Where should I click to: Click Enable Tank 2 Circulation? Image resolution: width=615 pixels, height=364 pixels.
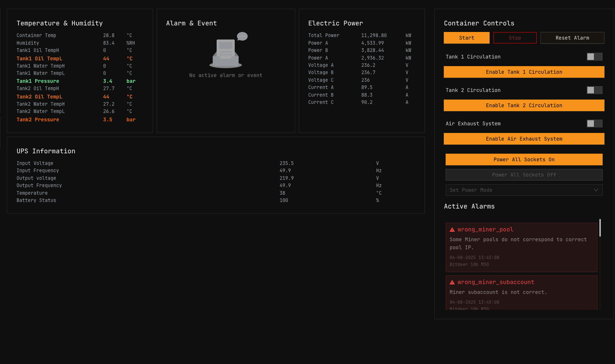point(524,105)
